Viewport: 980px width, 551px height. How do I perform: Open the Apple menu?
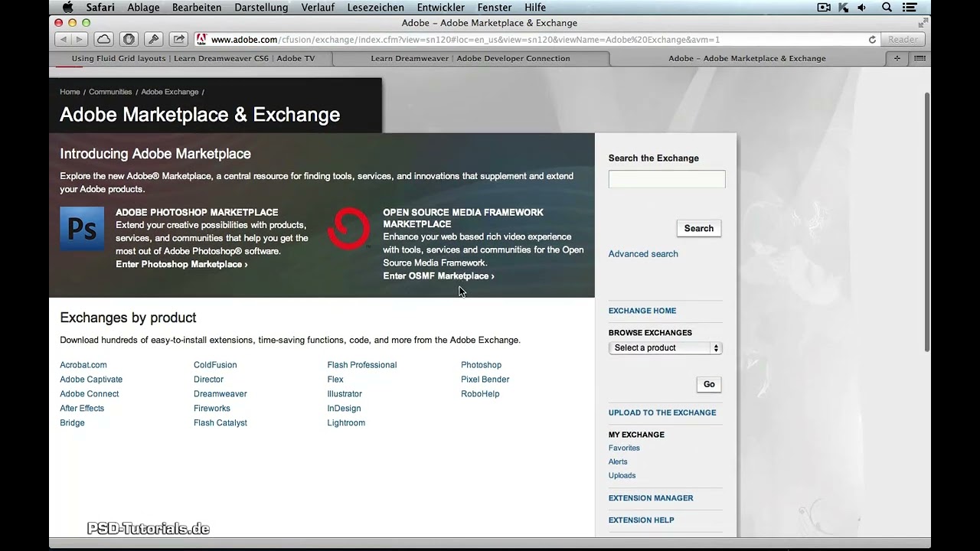(67, 7)
